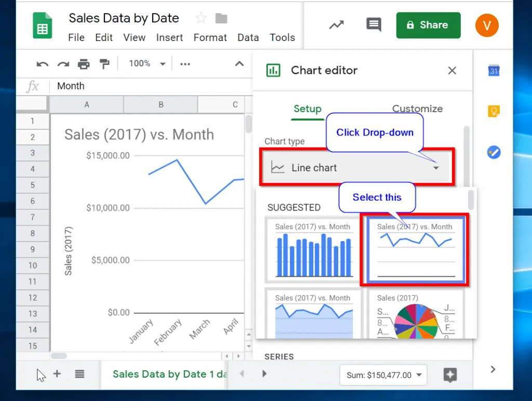Click the print icon
The height and width of the screenshot is (401, 532).
(x=84, y=64)
